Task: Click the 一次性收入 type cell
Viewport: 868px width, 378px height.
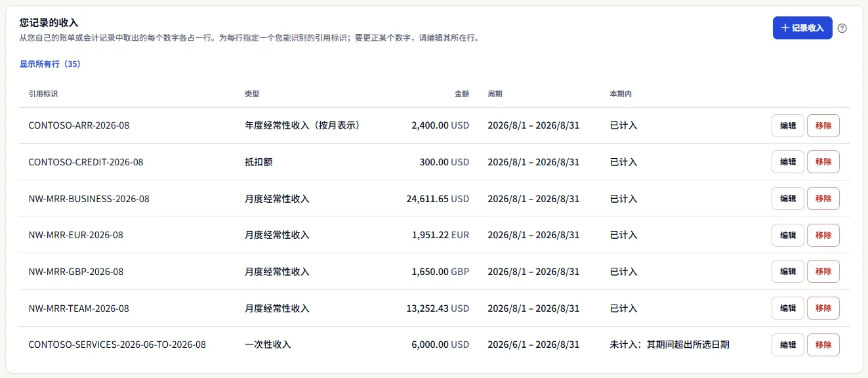Action: tap(268, 345)
